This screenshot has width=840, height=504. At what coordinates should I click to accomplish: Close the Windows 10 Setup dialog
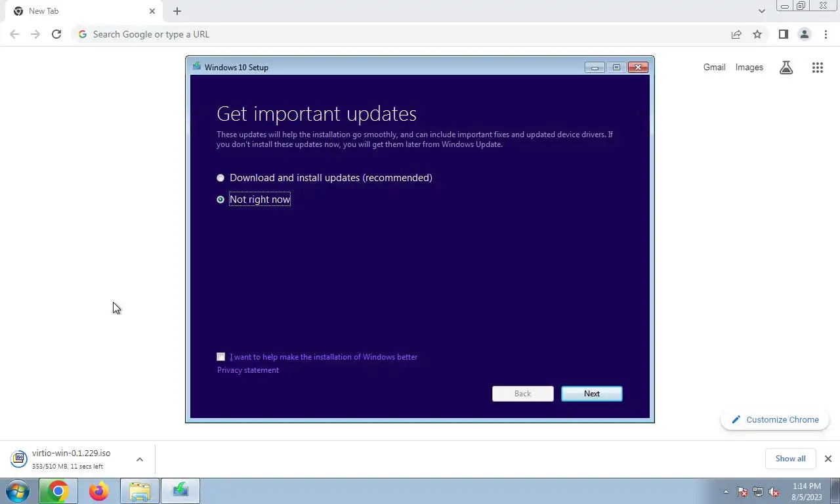click(x=638, y=67)
